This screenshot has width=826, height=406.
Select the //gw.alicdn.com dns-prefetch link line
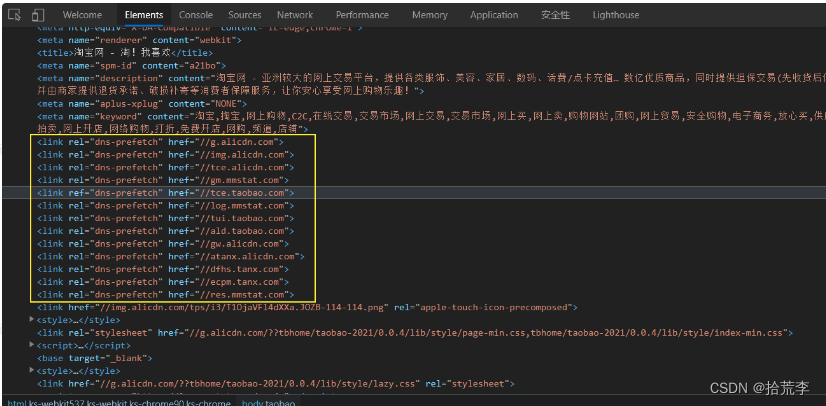point(163,244)
